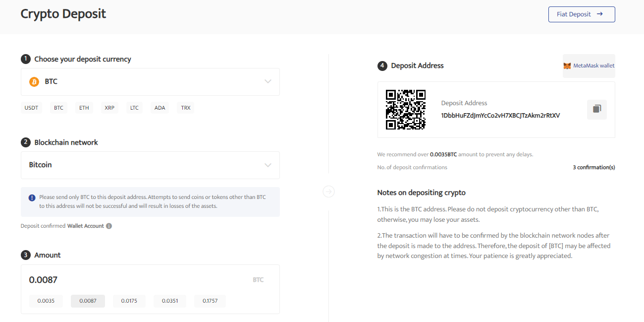The width and height of the screenshot is (644, 322).
Task: Select the 0.1757 amount preset
Action: pyautogui.click(x=210, y=301)
